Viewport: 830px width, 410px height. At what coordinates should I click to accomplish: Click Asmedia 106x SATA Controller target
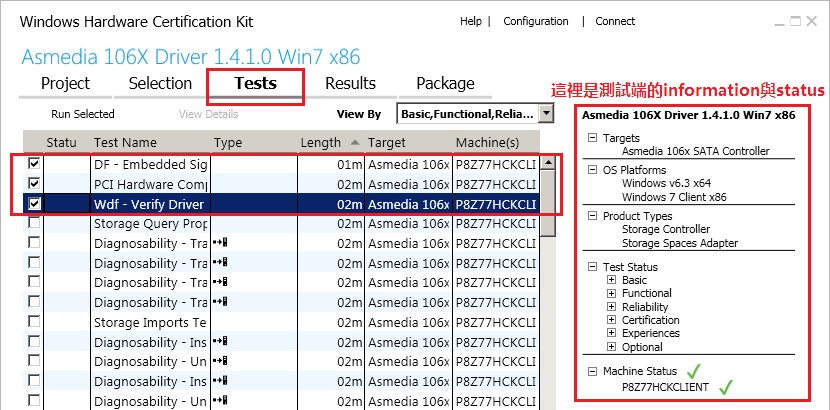tap(696, 151)
